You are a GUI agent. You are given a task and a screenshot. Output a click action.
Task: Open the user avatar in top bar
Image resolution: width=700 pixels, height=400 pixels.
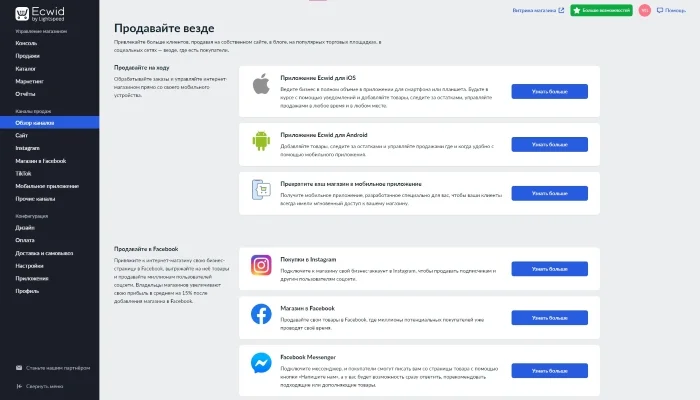point(644,10)
